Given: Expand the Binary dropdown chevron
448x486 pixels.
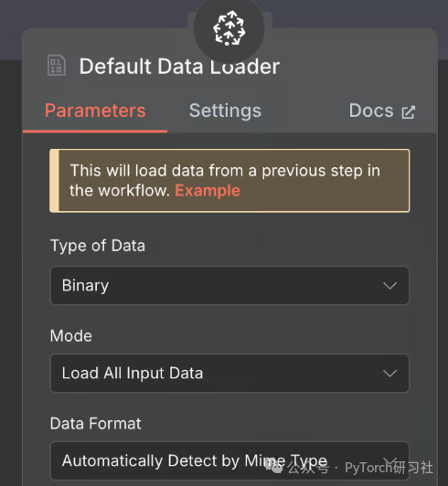Looking at the screenshot, I should (389, 285).
